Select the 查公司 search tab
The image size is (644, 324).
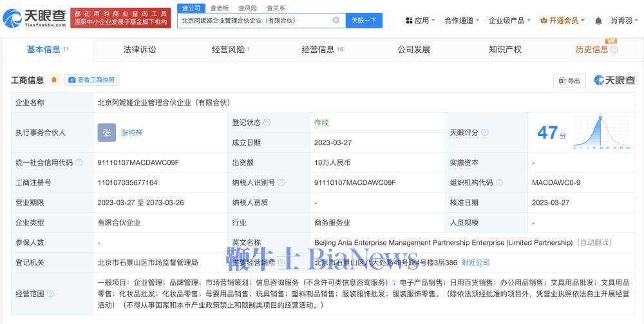(191, 8)
